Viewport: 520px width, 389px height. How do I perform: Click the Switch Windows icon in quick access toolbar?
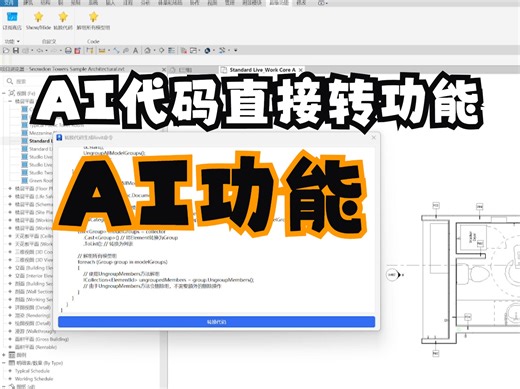tap(193, 51)
